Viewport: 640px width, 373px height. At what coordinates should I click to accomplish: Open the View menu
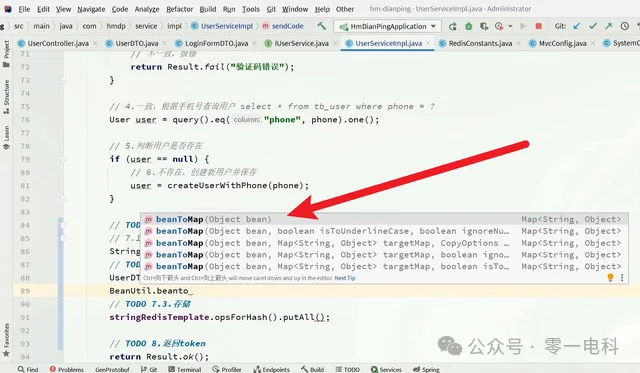point(63,9)
